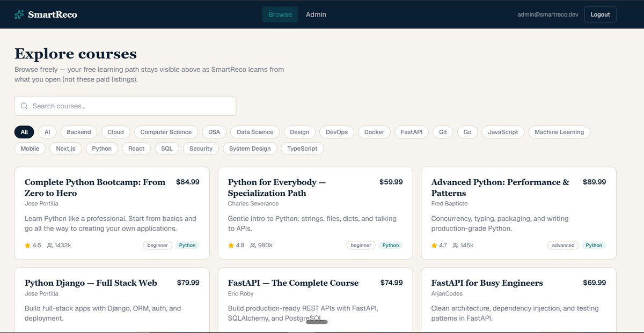Focus the Search courses input field
This screenshot has width=644, height=333.
tap(125, 106)
